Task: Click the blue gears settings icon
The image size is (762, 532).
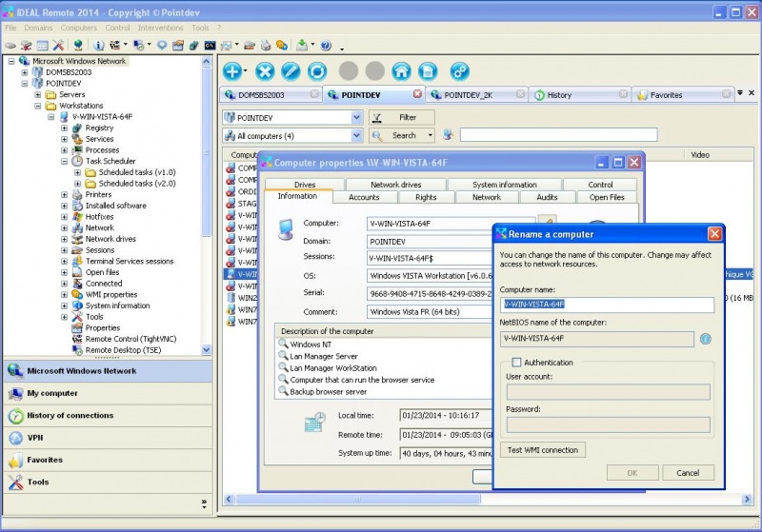Action: (460, 71)
